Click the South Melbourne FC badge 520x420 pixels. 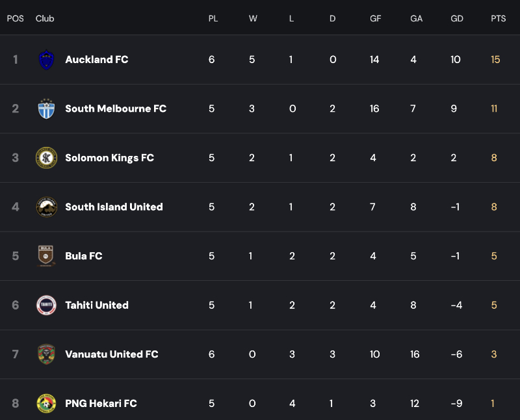pos(46,109)
